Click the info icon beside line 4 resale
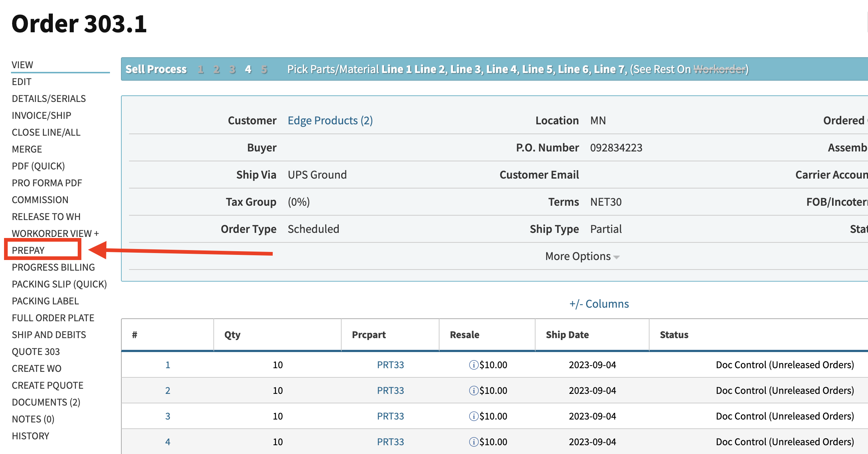Image resolution: width=868 pixels, height=454 pixels. click(x=473, y=442)
